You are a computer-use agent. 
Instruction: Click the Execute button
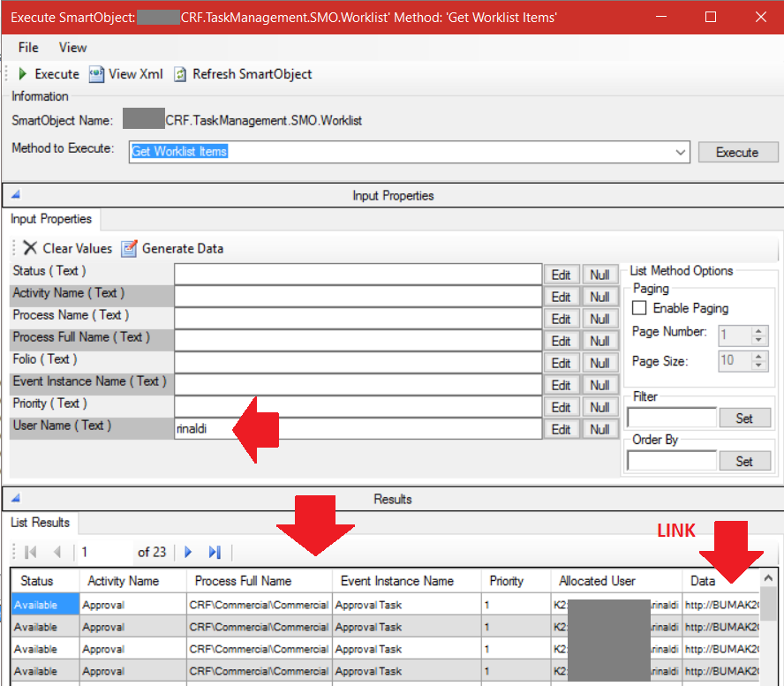[738, 152]
